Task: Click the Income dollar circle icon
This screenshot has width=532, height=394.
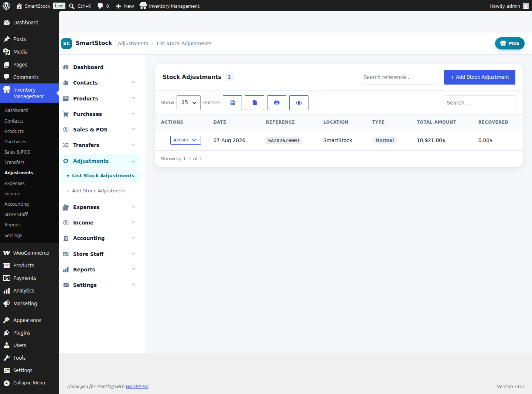Action: tap(66, 223)
